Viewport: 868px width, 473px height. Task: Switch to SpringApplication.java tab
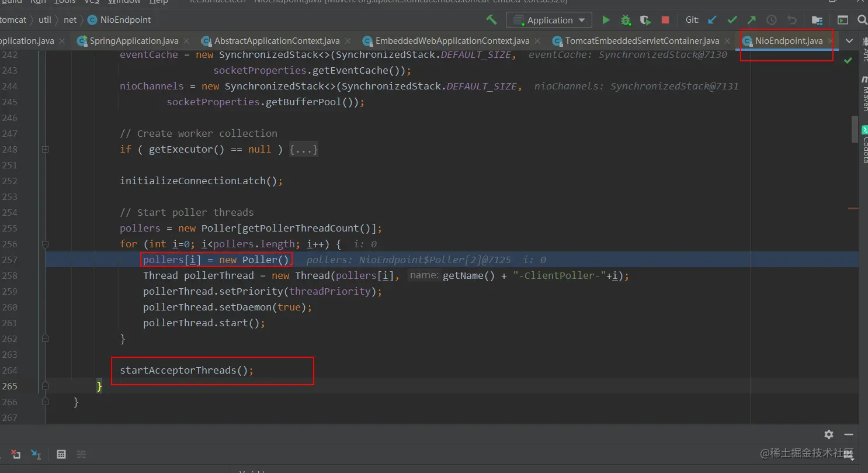click(x=134, y=41)
